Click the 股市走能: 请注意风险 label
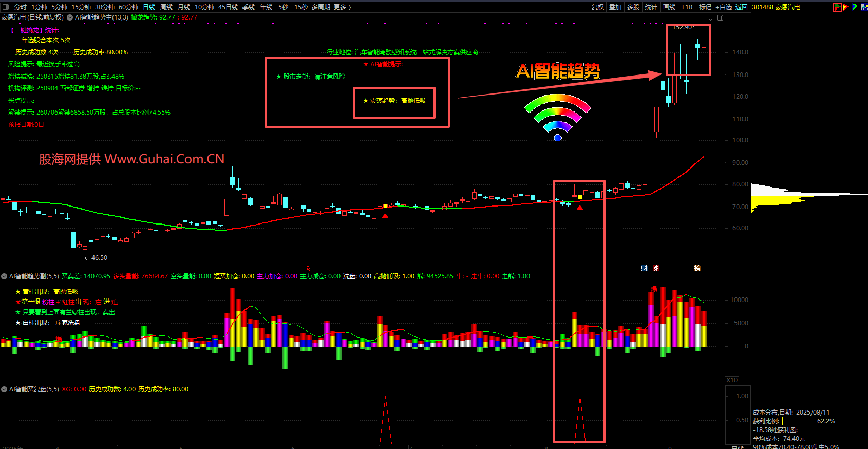868x449 pixels. [x=311, y=77]
